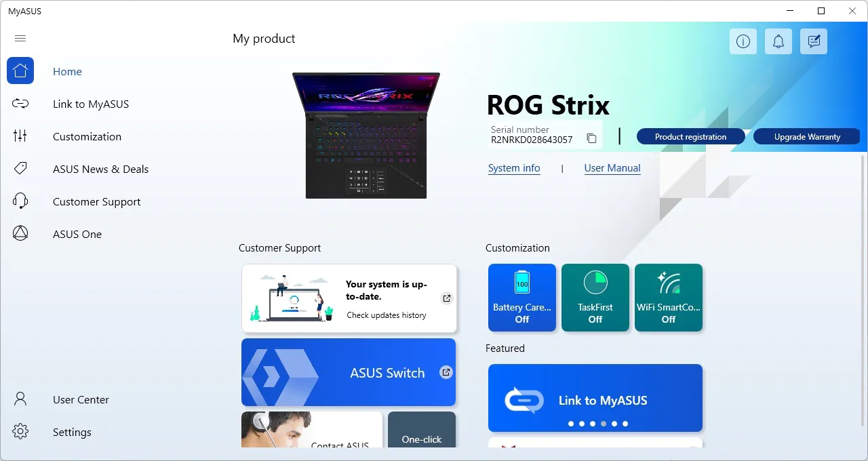Screen dimensions: 868x461
Task: Open the Contact ASUS card
Action: click(x=312, y=430)
